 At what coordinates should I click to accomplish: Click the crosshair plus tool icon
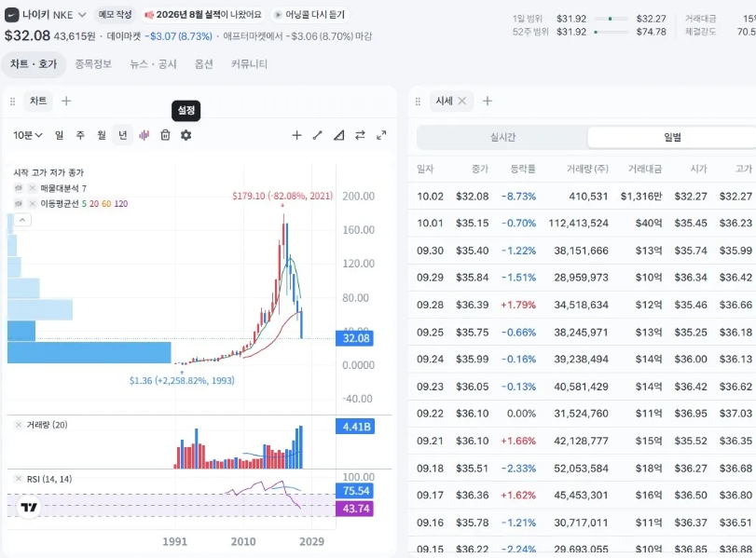click(x=296, y=135)
